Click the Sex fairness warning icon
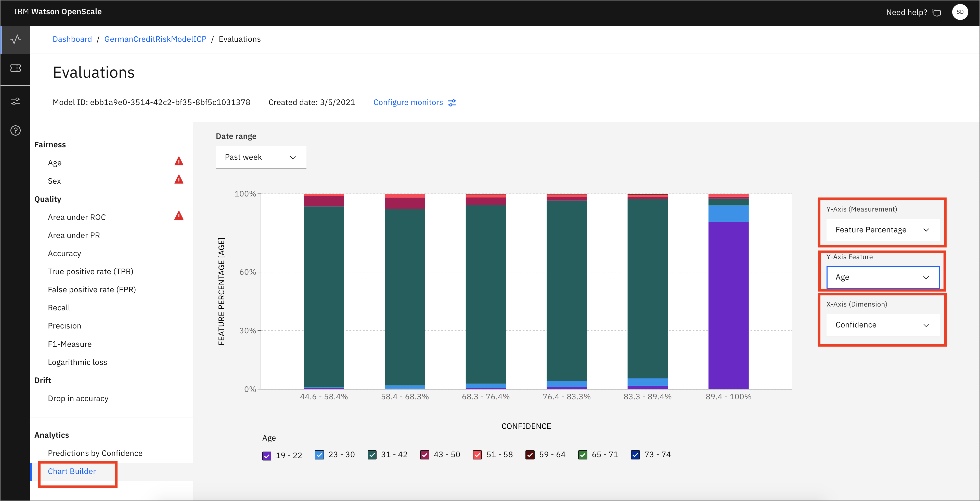980x501 pixels. (x=179, y=180)
